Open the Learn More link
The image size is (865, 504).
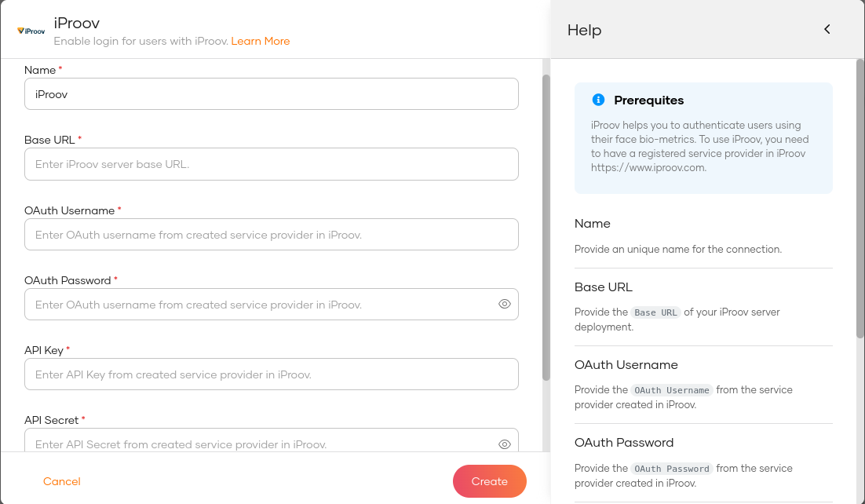tap(261, 42)
